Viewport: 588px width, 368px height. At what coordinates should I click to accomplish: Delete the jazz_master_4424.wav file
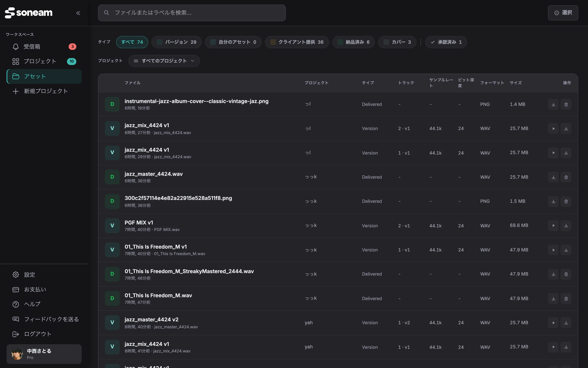[x=566, y=177]
